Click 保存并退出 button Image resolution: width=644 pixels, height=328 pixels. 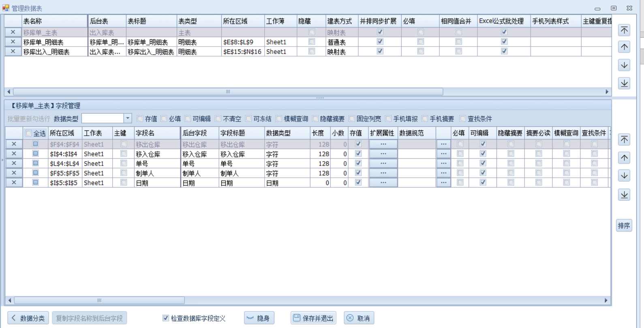[x=313, y=318]
